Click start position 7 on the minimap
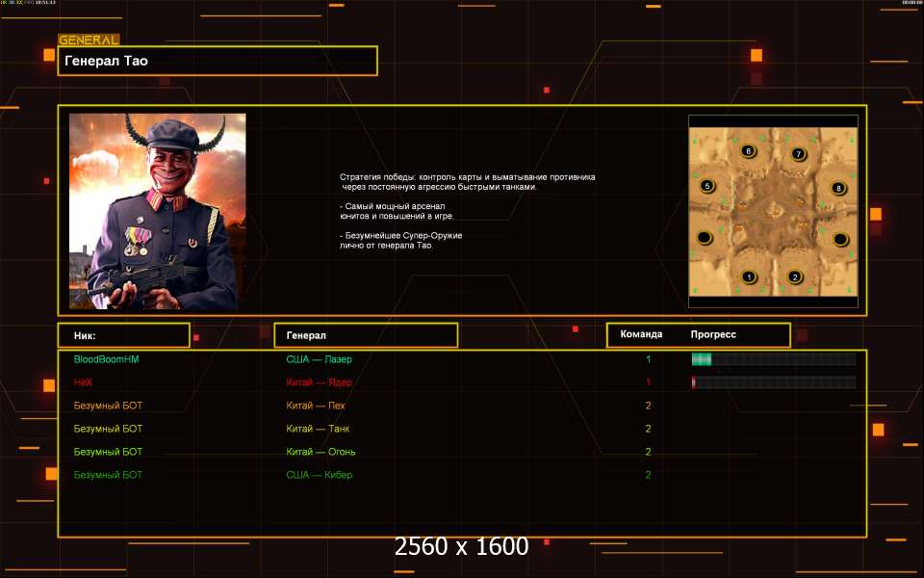The image size is (924, 578). (x=799, y=154)
